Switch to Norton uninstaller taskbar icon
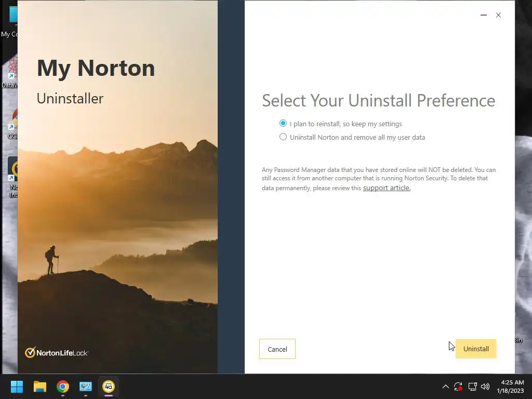This screenshot has width=532, height=399. [109, 387]
